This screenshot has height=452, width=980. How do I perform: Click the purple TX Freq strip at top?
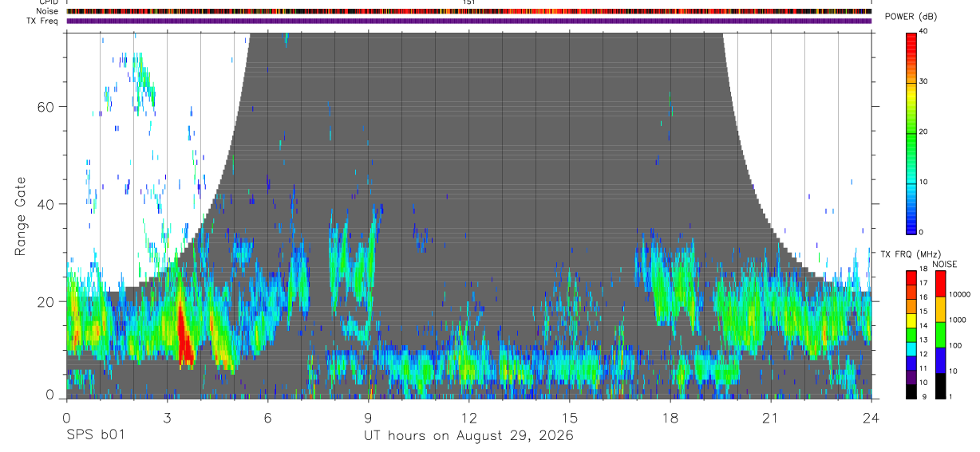(x=469, y=21)
